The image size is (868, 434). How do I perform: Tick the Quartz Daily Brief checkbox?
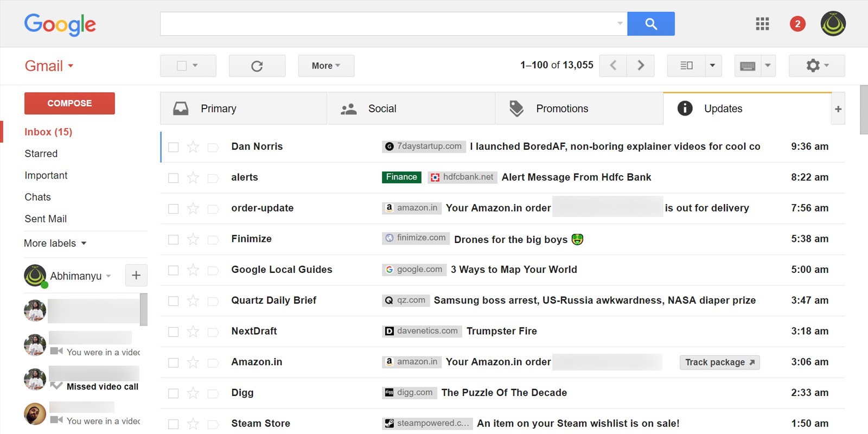tap(174, 301)
